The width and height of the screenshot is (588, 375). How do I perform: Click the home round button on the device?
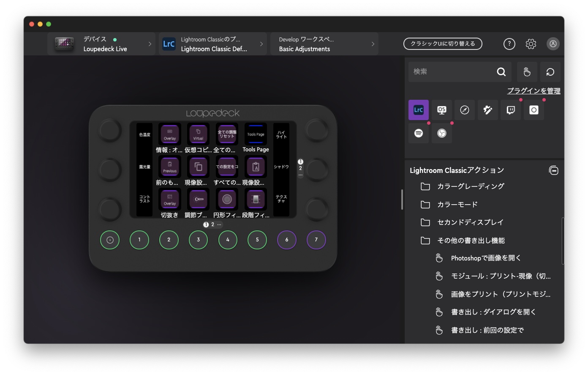pyautogui.click(x=110, y=240)
